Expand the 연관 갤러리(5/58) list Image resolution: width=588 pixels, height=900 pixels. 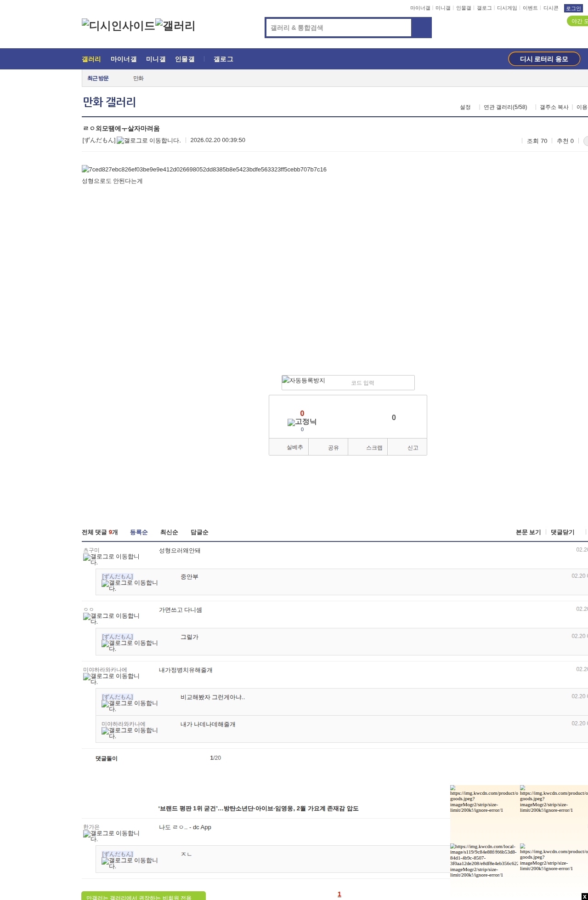coord(505,107)
